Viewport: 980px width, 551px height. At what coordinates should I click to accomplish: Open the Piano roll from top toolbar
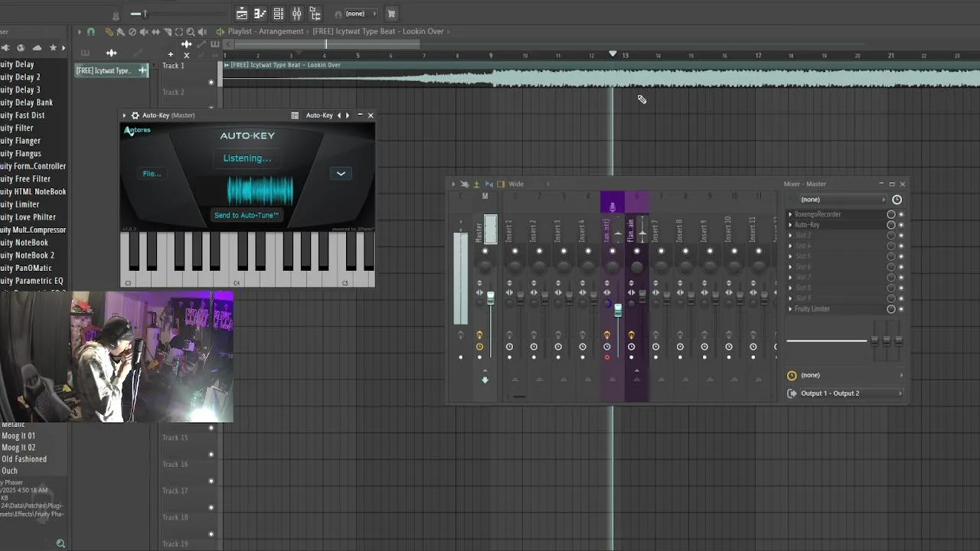[x=260, y=14]
